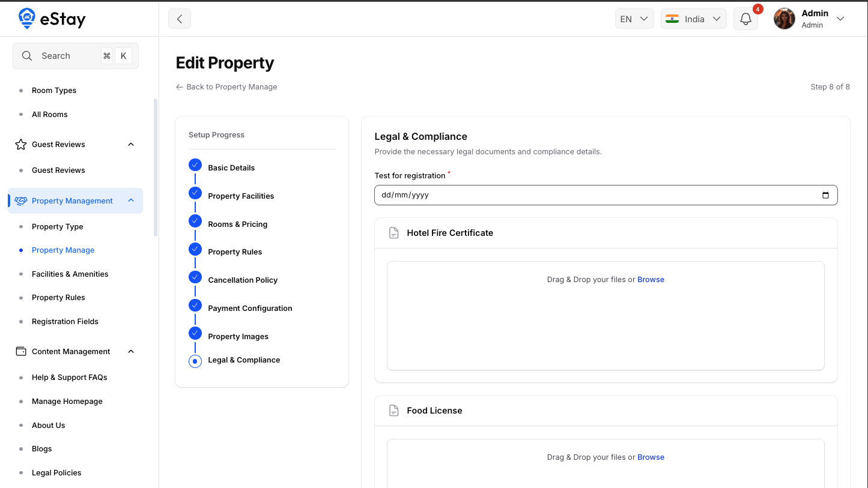Viewport: 868px width, 488px height.
Task: Click the Admin profile avatar
Action: [x=784, y=19]
